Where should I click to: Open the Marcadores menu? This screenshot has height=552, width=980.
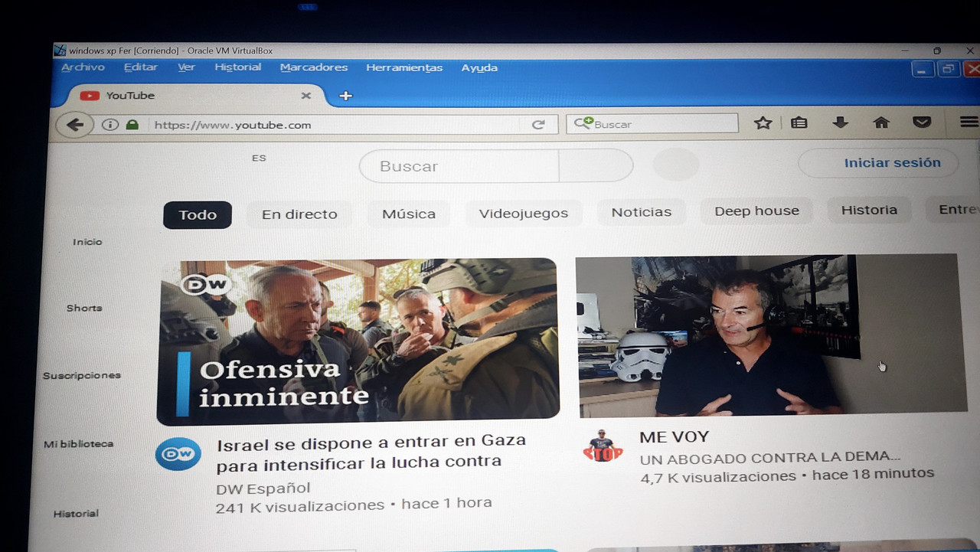[314, 67]
